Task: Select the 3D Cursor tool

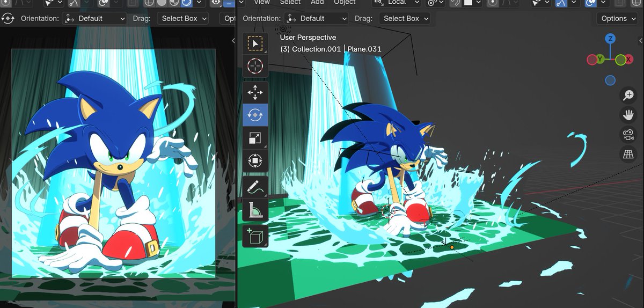Action: coord(255,67)
